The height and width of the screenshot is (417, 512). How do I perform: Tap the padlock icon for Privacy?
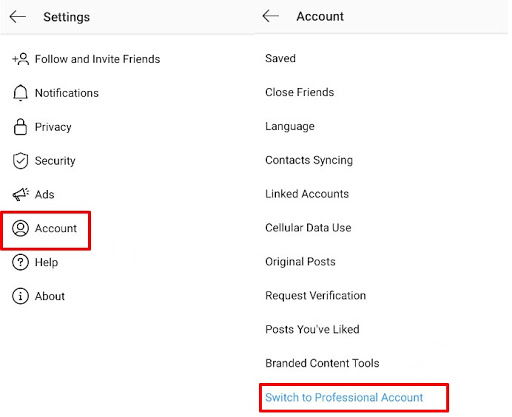pos(20,127)
